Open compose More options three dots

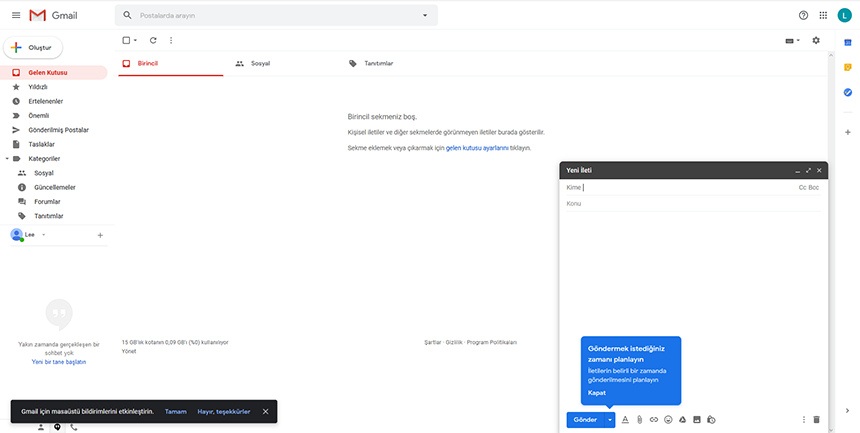804,419
